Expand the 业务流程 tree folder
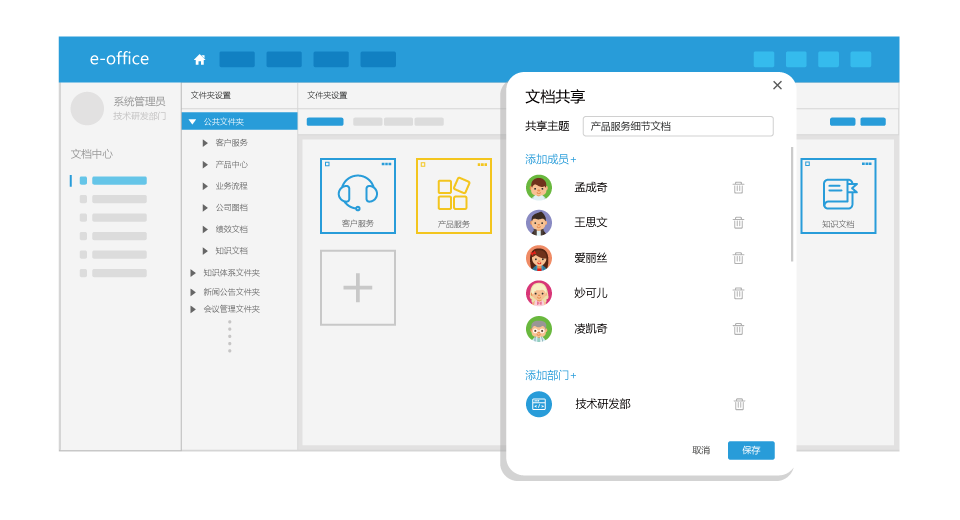The height and width of the screenshot is (520, 960). coord(205,186)
